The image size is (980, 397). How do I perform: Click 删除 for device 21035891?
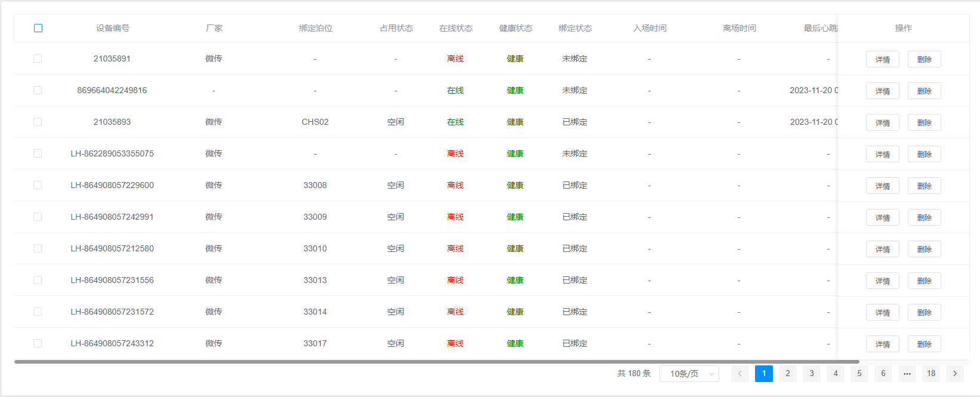click(924, 59)
